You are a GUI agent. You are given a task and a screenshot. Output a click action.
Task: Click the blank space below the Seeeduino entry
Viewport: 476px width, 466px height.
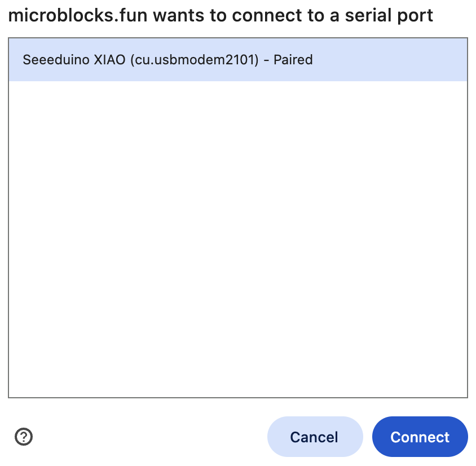coord(237,169)
